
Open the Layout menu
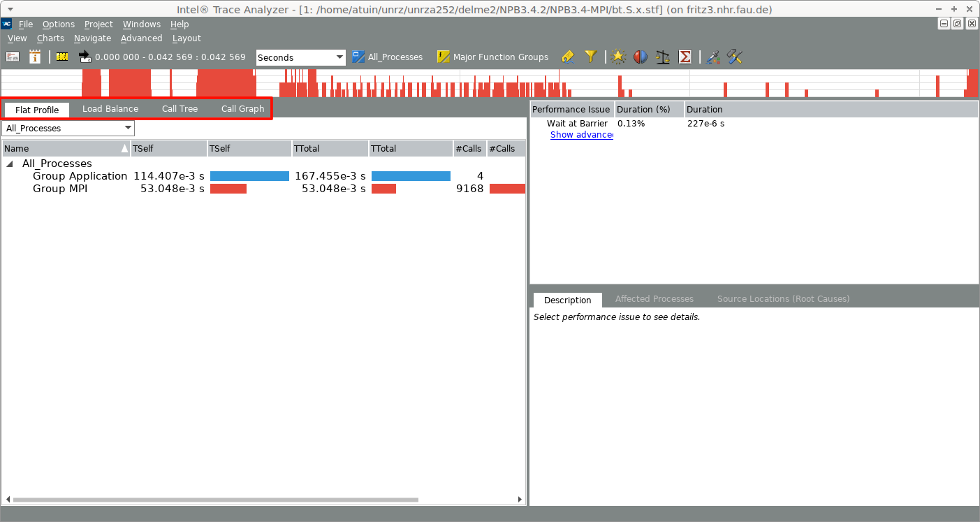coord(187,38)
